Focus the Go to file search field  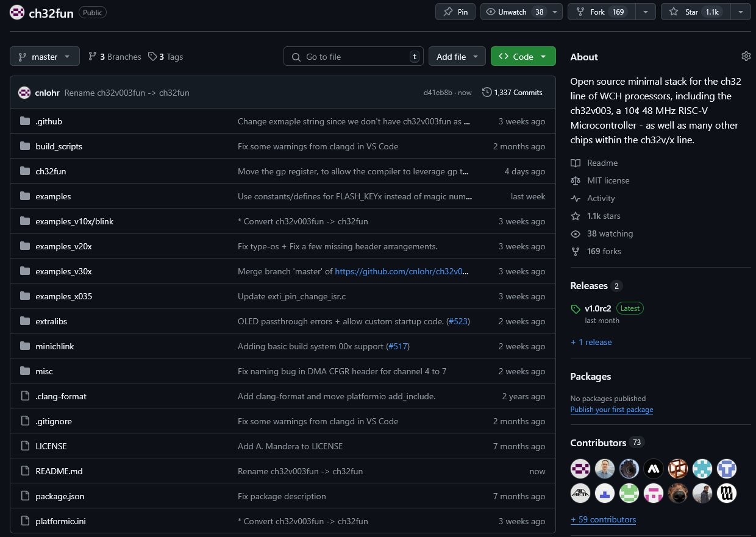[354, 57]
